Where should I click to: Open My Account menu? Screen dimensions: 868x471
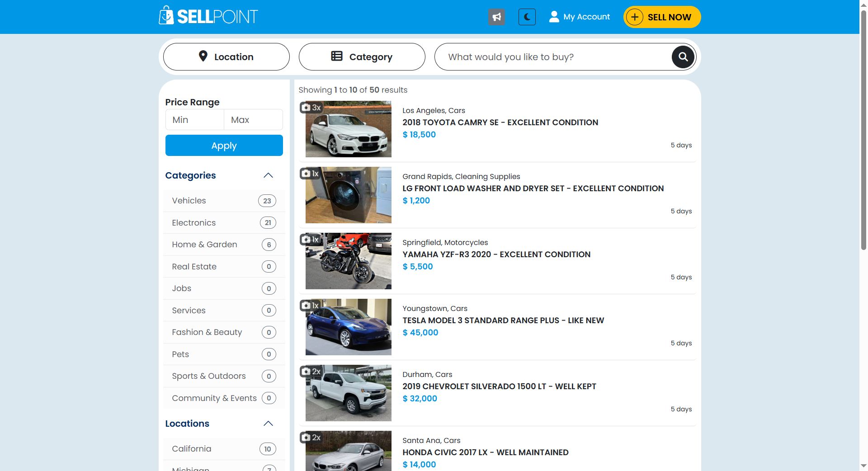pos(580,17)
